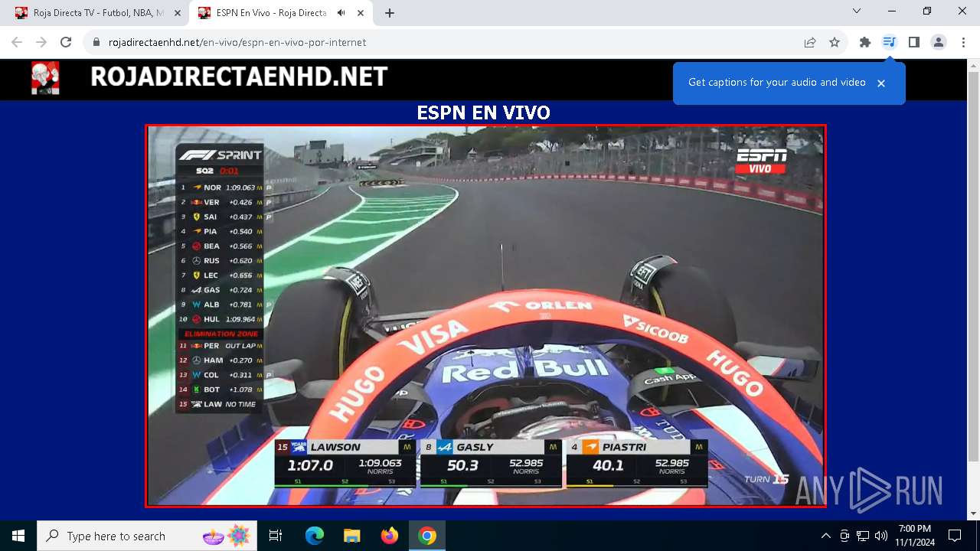
Task: Click the ALB +0.781 leaderboard row
Action: pos(220,305)
